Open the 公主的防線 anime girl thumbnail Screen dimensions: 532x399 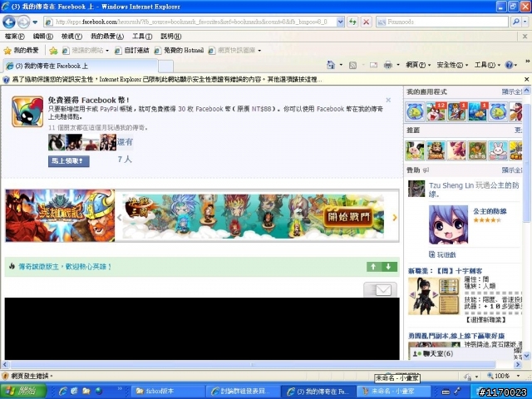(x=449, y=224)
